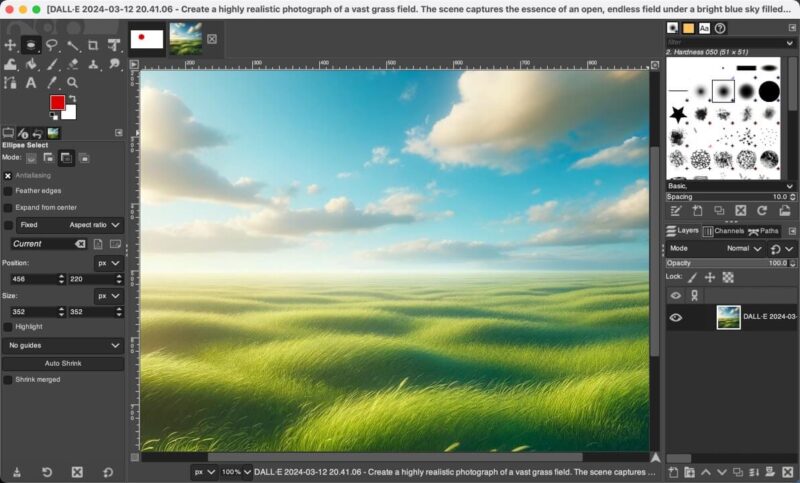Select the Color Picker eyedropper tool
This screenshot has height=483, width=800.
pyautogui.click(x=52, y=82)
